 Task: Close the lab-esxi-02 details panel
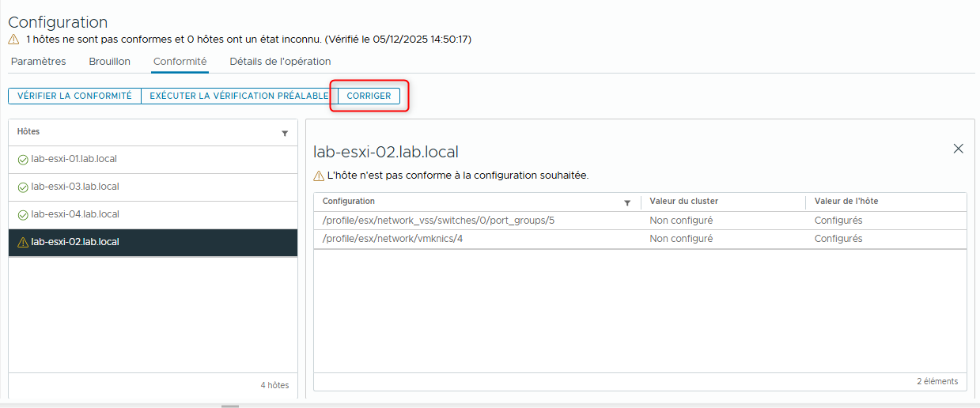(x=959, y=149)
